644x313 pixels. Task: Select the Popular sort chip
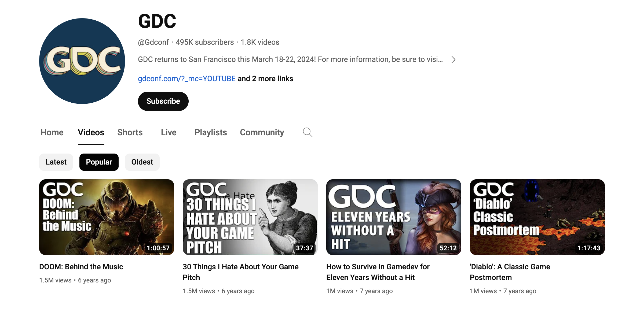point(99,162)
